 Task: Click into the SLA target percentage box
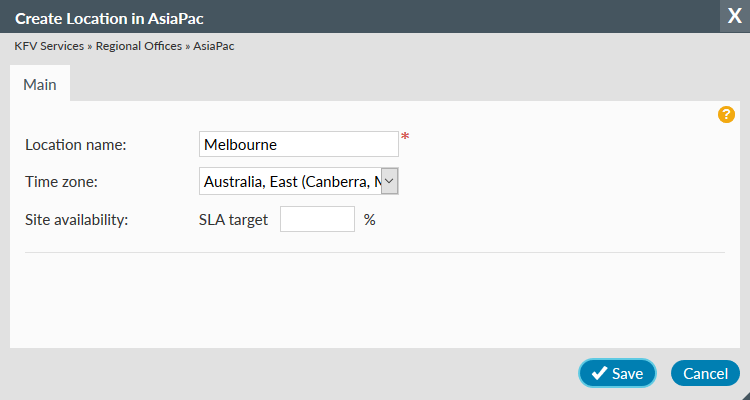tap(317, 219)
